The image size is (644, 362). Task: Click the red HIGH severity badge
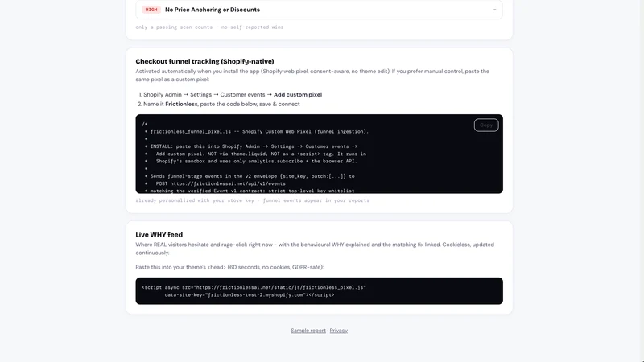pyautogui.click(x=151, y=10)
